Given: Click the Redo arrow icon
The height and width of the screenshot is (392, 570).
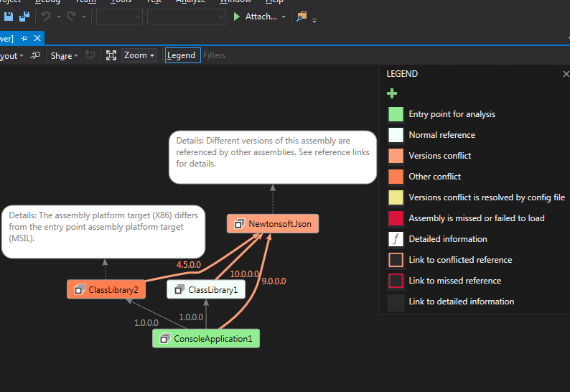Looking at the screenshot, I should pyautogui.click(x=71, y=17).
